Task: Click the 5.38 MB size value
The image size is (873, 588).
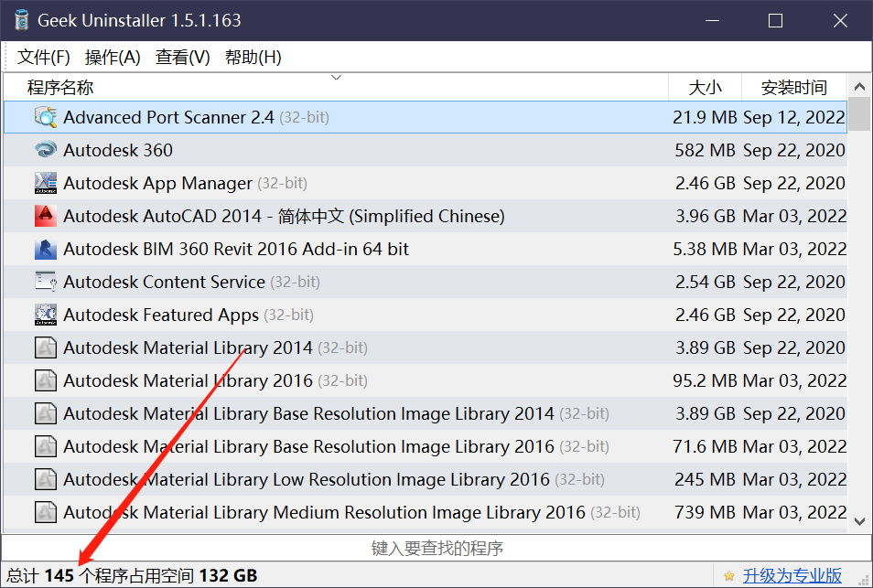Action: point(705,249)
